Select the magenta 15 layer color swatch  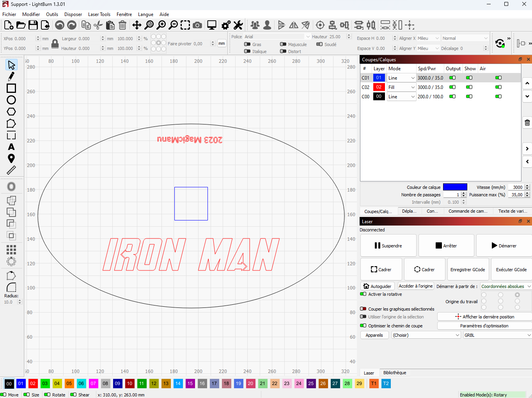tap(190, 384)
